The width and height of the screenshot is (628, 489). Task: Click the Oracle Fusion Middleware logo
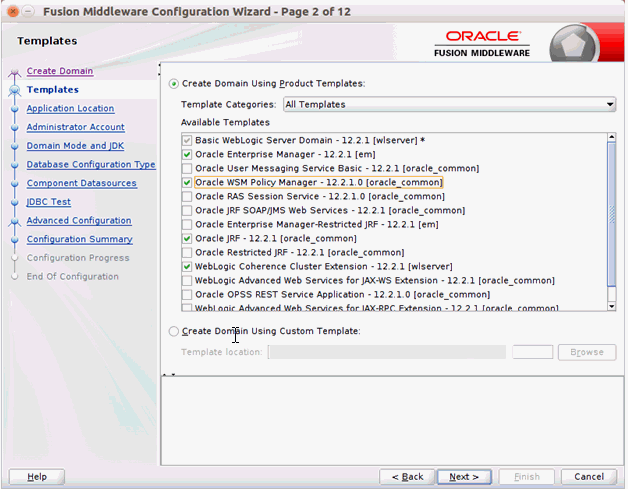click(482, 44)
